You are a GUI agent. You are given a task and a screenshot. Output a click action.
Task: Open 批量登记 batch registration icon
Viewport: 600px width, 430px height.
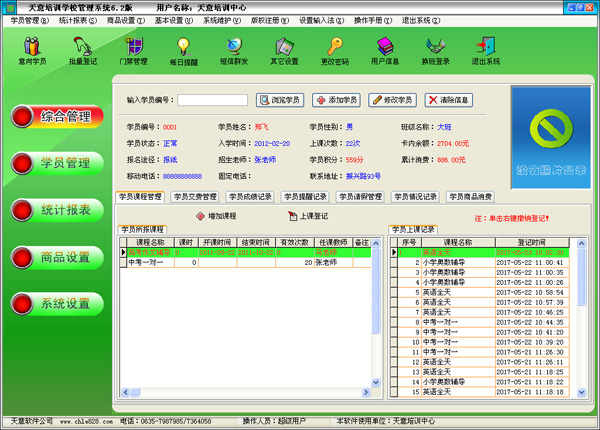pos(81,49)
